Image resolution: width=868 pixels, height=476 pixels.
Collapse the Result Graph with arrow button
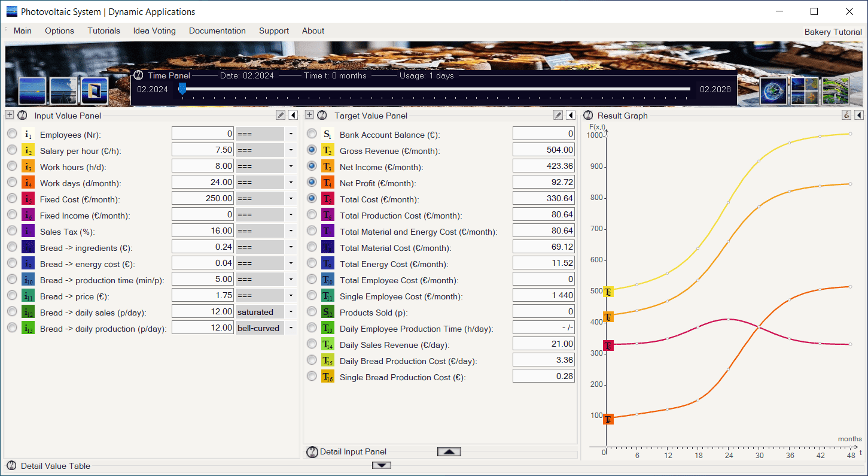pos(859,116)
